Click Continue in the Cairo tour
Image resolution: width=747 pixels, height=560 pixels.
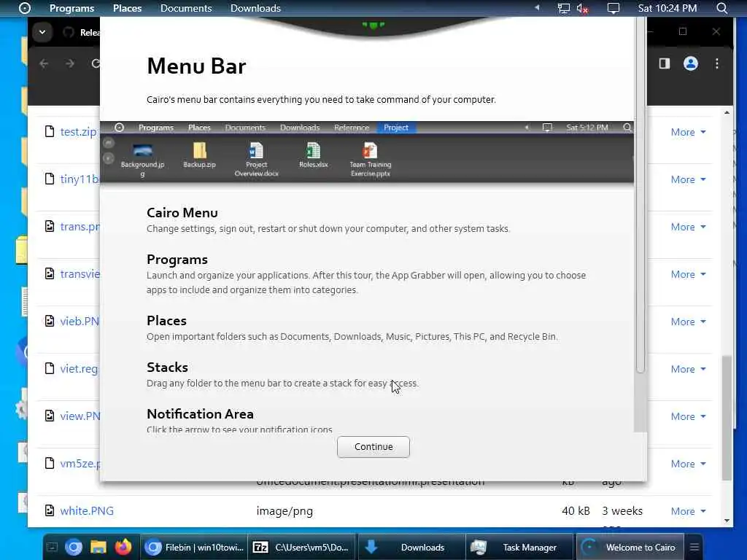click(373, 447)
